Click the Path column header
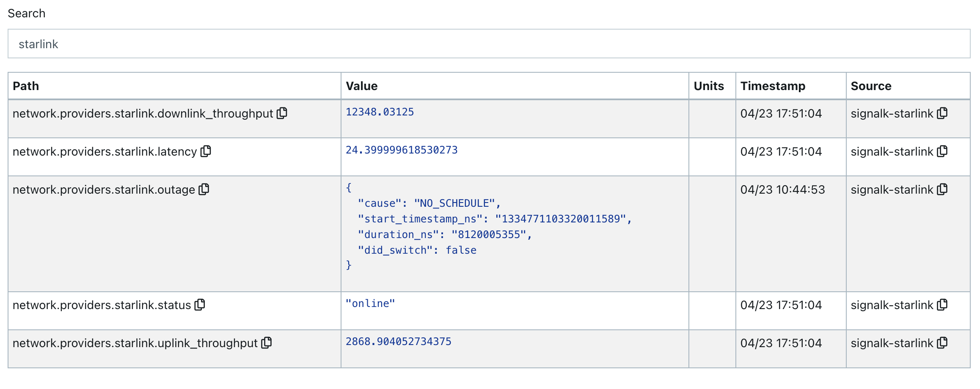Screen dimensions: 980x389 [x=26, y=86]
